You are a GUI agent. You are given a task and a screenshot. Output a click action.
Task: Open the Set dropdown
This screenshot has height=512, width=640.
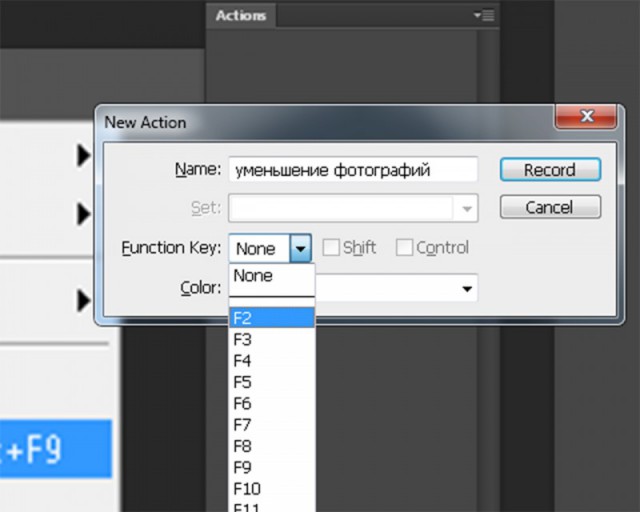(353, 208)
